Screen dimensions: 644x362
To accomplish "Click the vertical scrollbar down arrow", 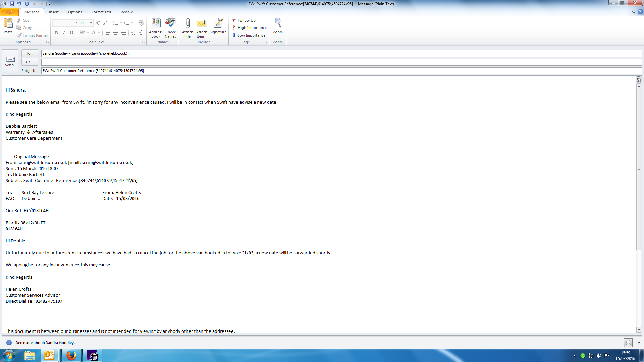I will click(x=639, y=329).
